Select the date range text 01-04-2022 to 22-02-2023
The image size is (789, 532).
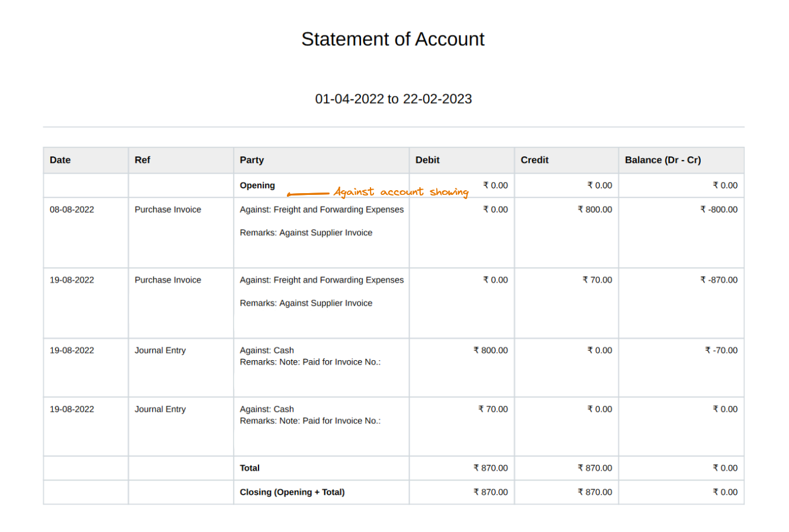[393, 99]
